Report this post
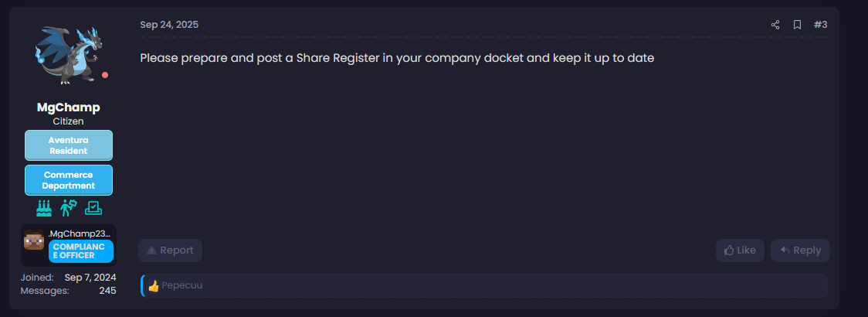 point(170,251)
